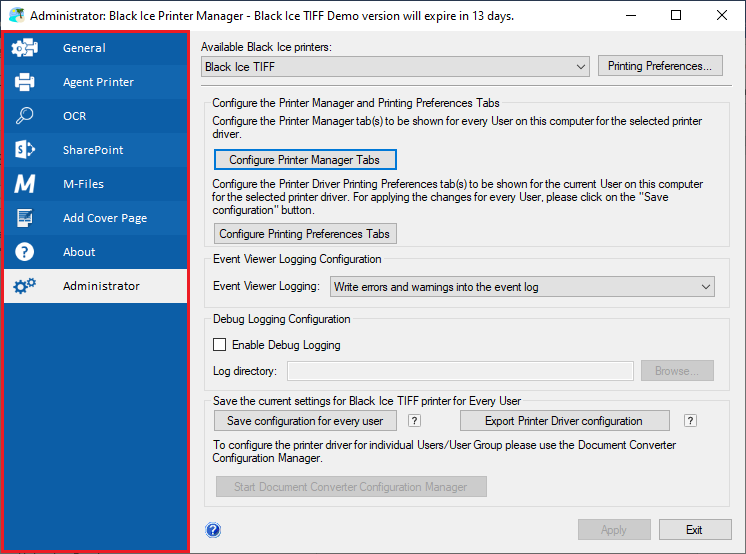Close the Printer Manager window
The image size is (746, 554).
point(721,15)
